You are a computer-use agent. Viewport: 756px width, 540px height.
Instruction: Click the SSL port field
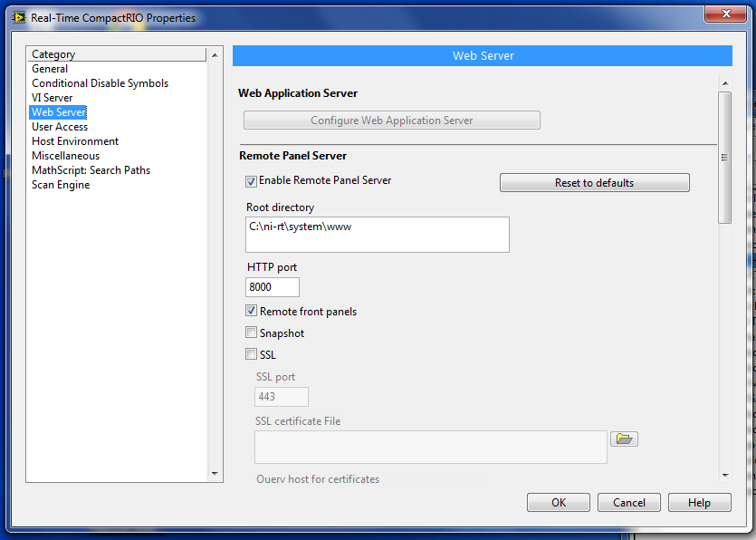pyautogui.click(x=282, y=397)
